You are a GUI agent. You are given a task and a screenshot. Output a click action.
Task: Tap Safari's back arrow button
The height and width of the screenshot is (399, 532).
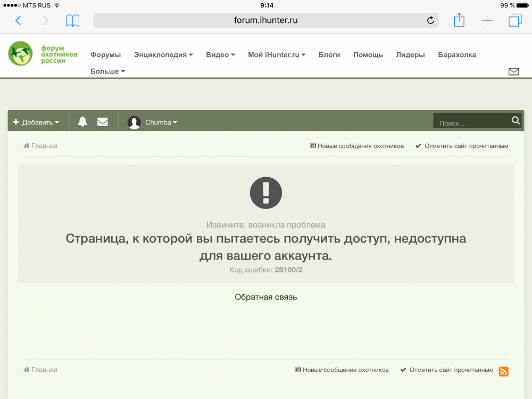click(18, 21)
